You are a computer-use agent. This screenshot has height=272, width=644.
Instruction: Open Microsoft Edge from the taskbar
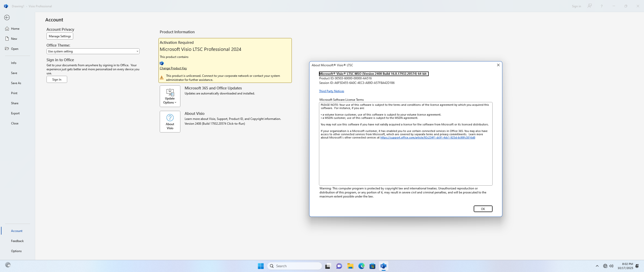[361, 266]
